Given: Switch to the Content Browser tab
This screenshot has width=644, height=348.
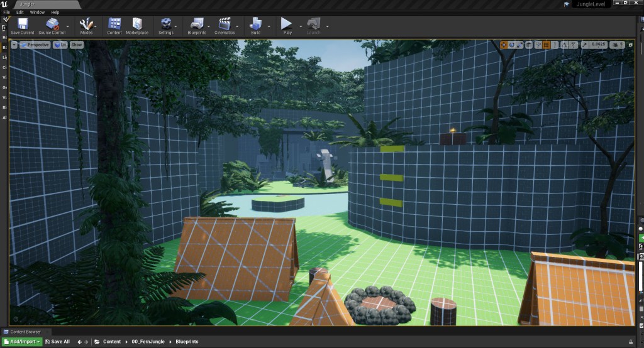Looking at the screenshot, I should point(25,332).
